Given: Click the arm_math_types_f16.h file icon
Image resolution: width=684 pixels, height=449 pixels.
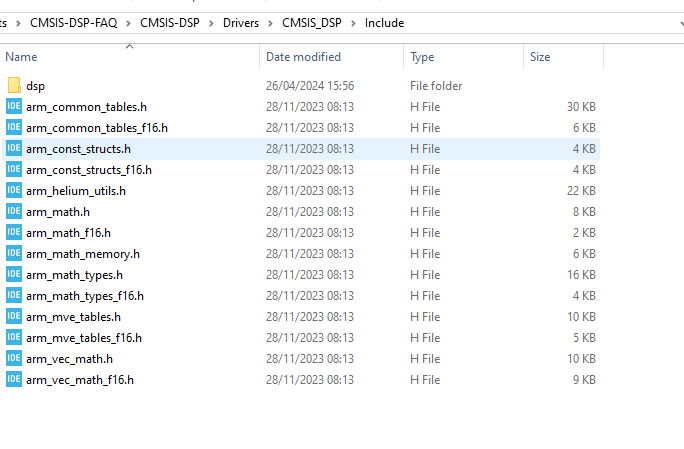Looking at the screenshot, I should [14, 295].
